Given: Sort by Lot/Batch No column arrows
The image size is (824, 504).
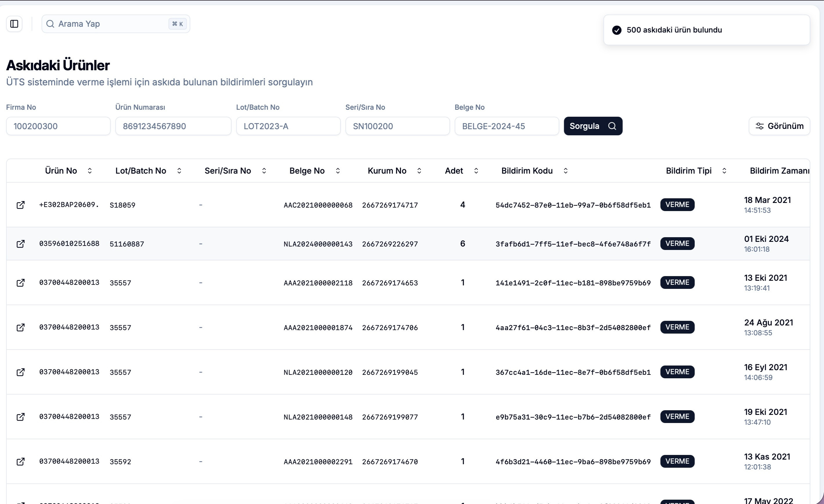Looking at the screenshot, I should click(179, 170).
